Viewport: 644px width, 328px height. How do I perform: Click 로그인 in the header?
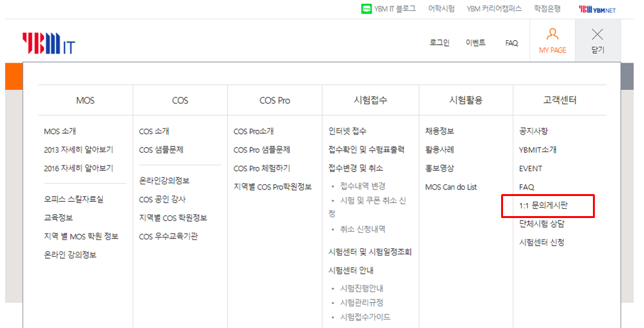(x=440, y=43)
